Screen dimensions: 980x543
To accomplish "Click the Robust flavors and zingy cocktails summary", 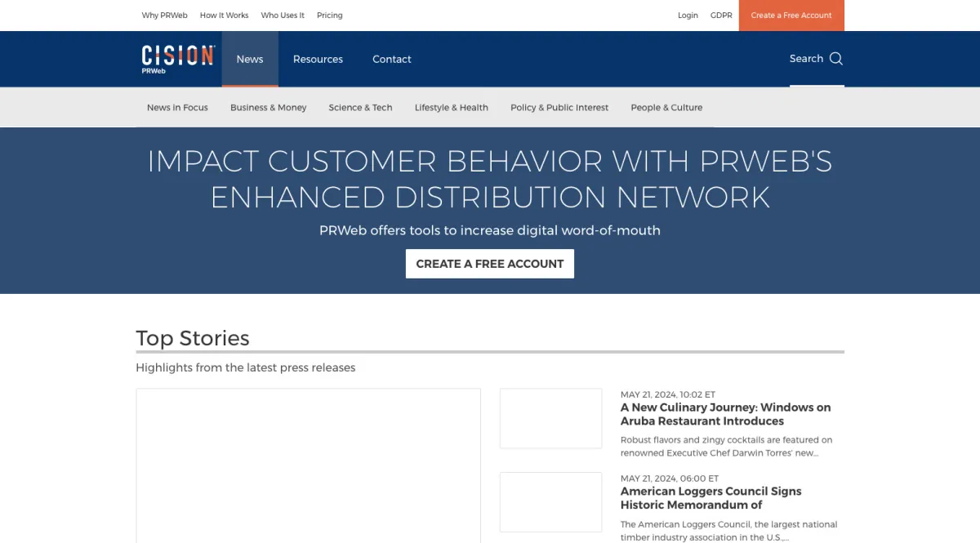I will 726,447.
